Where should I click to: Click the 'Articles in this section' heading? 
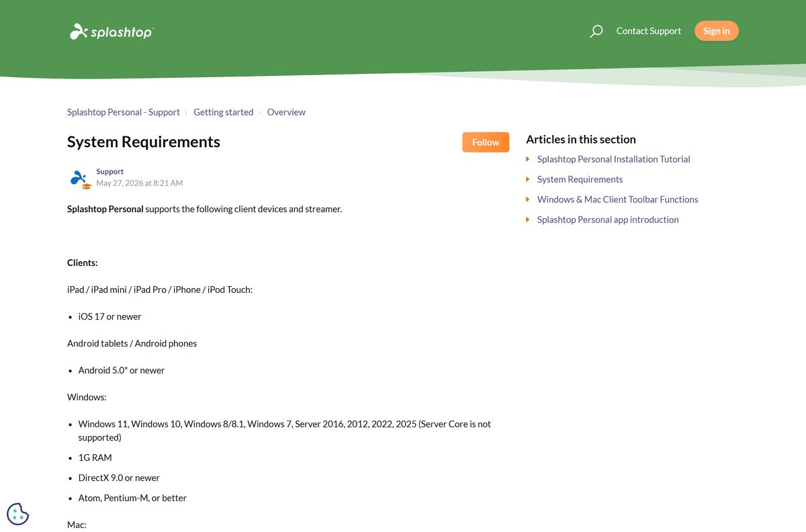(581, 139)
